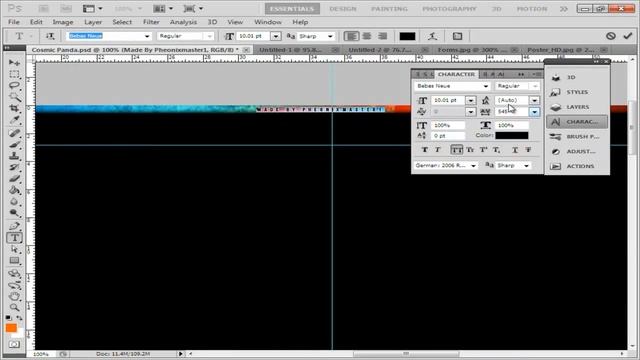Select the Crop tool

(x=14, y=109)
